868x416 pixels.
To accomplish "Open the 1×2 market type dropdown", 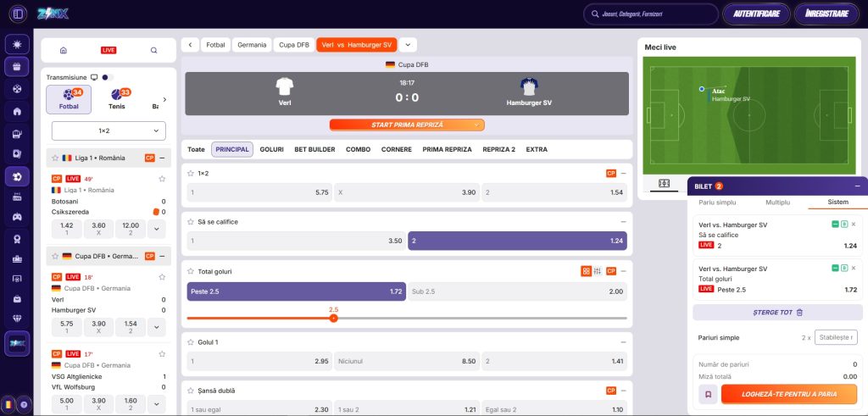I will tap(108, 131).
